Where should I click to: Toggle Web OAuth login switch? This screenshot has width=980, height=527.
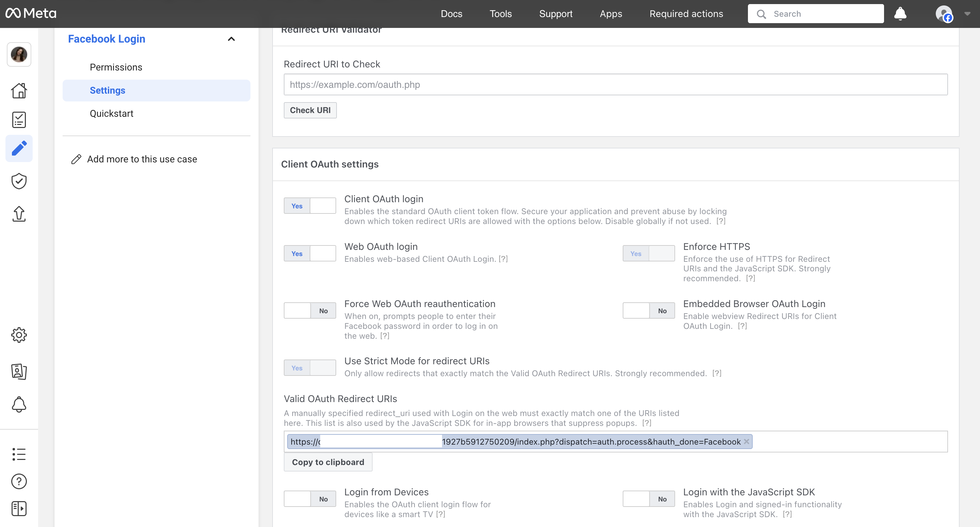point(310,253)
